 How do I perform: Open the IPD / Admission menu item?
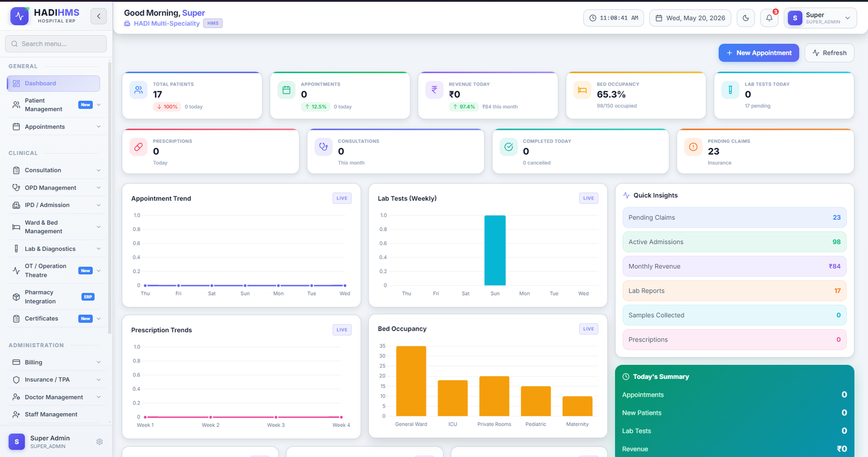pos(56,205)
